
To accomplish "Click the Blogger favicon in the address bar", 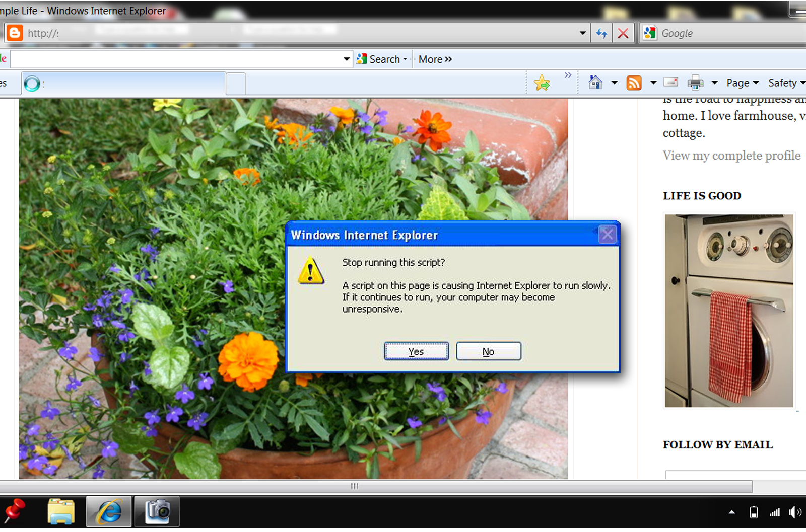I will tap(15, 33).
